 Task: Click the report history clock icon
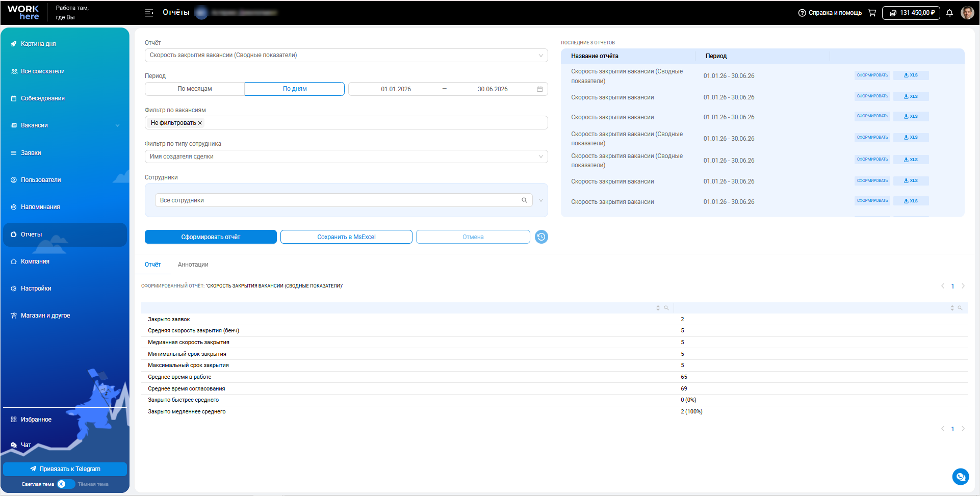coord(541,237)
